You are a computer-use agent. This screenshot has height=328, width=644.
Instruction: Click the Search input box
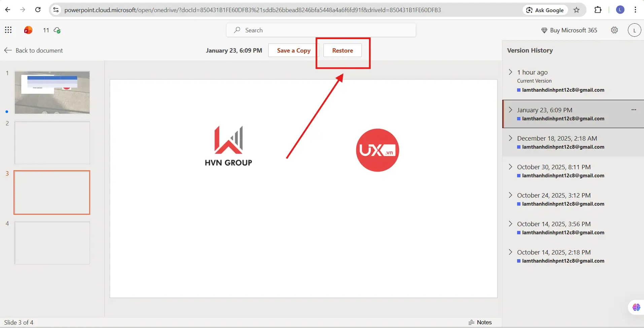pos(321,30)
